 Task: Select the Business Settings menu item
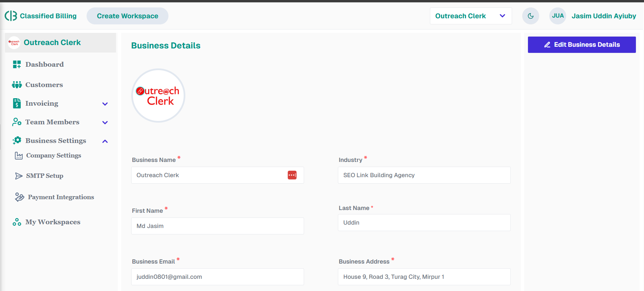click(x=55, y=141)
